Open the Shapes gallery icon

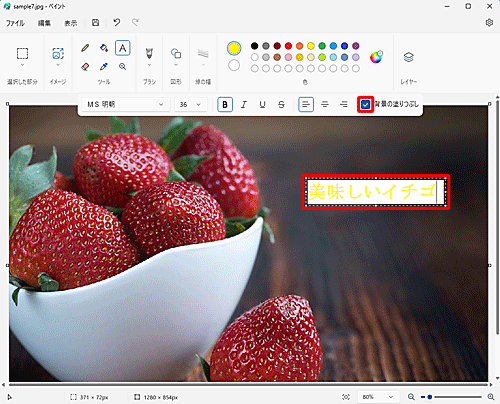coord(176,53)
